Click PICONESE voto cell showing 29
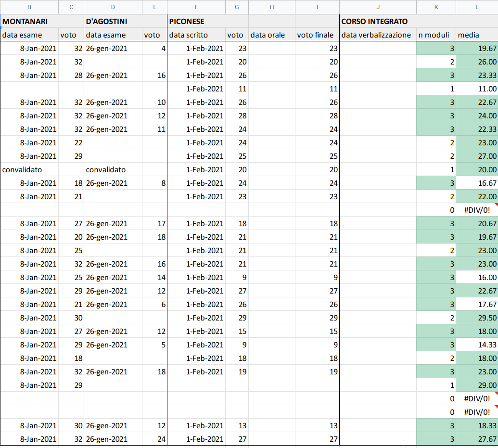Image resolution: width=498 pixels, height=448 pixels. (237, 318)
